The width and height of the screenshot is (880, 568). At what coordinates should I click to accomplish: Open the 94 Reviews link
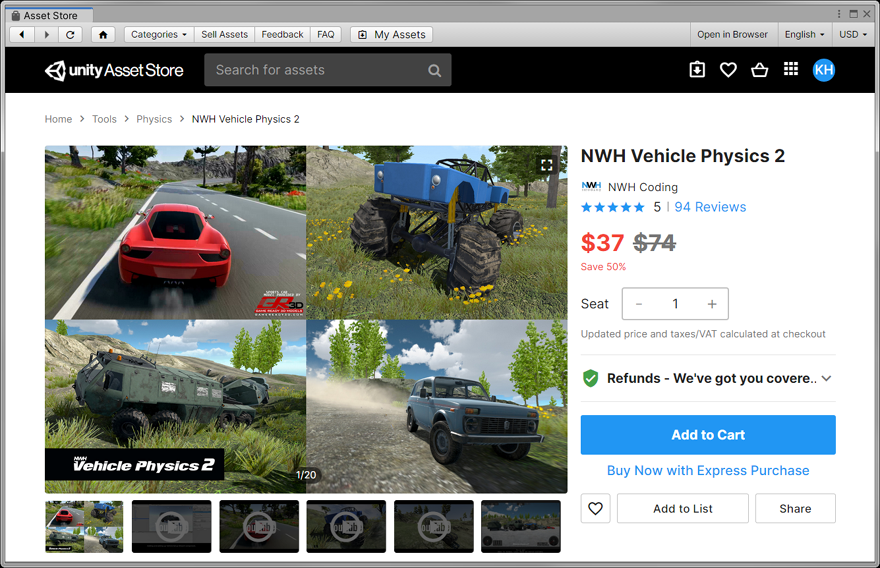(x=710, y=207)
